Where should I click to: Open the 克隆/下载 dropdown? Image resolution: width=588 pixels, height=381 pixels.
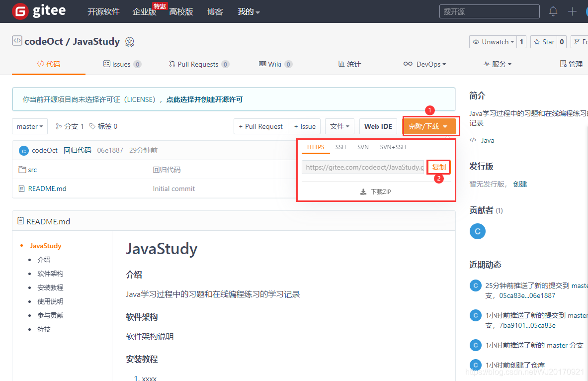[x=429, y=126]
